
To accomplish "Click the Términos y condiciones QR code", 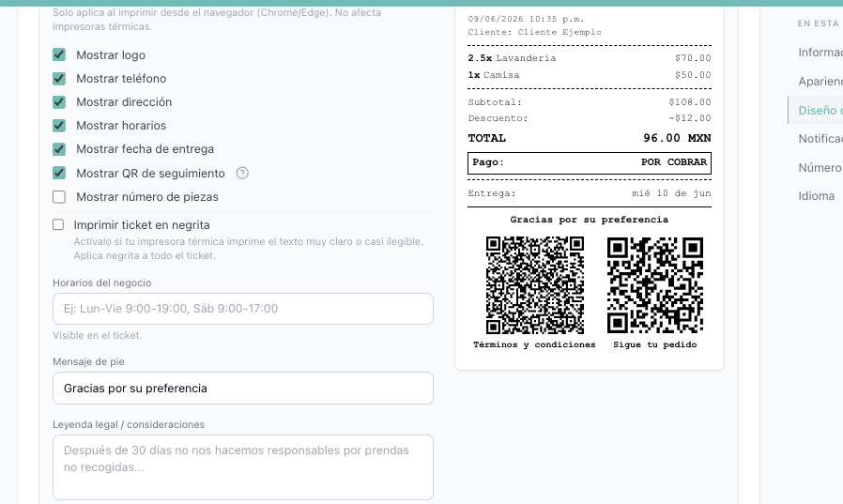I will (535, 285).
